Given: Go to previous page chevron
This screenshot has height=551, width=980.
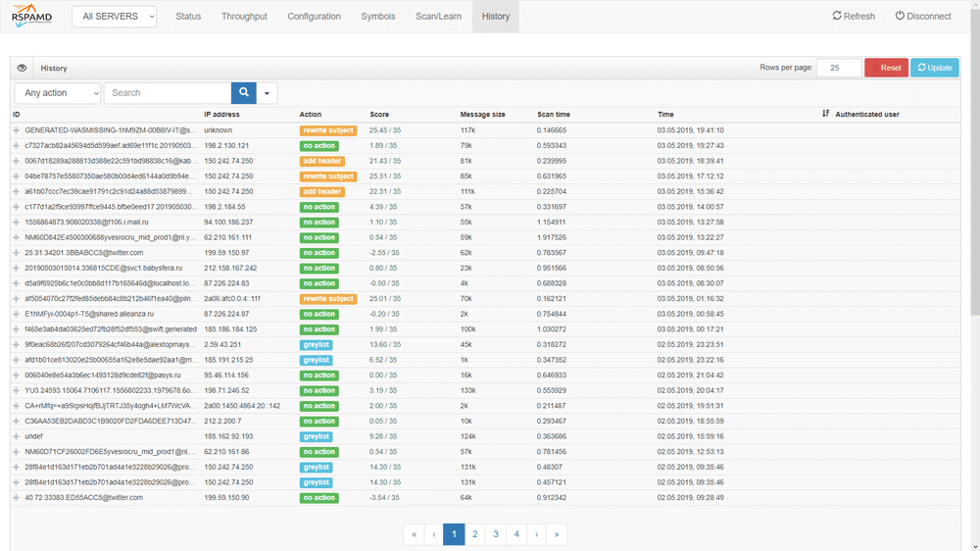Looking at the screenshot, I should 434,534.
